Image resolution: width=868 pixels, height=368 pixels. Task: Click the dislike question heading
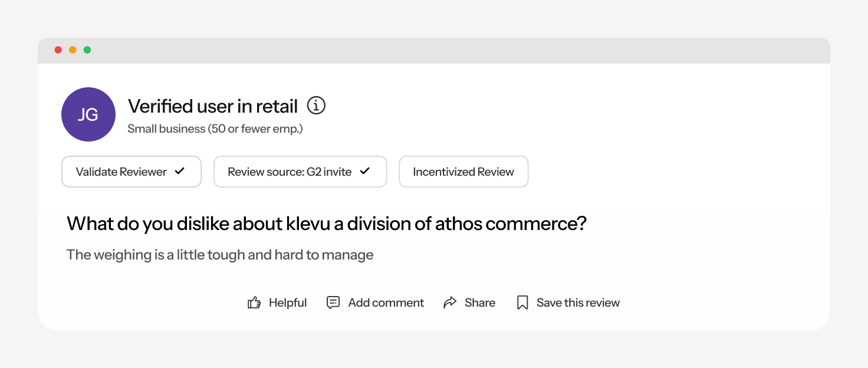point(327,224)
